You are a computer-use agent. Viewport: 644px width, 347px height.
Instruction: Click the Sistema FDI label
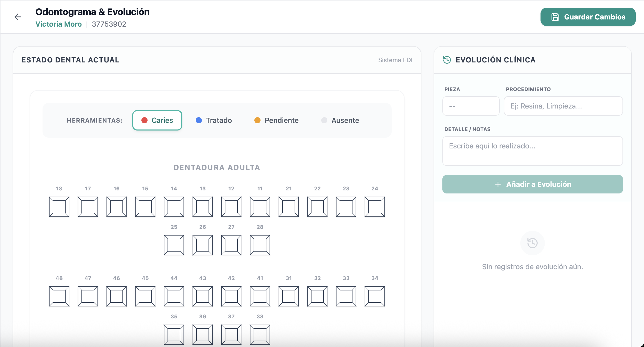click(395, 60)
